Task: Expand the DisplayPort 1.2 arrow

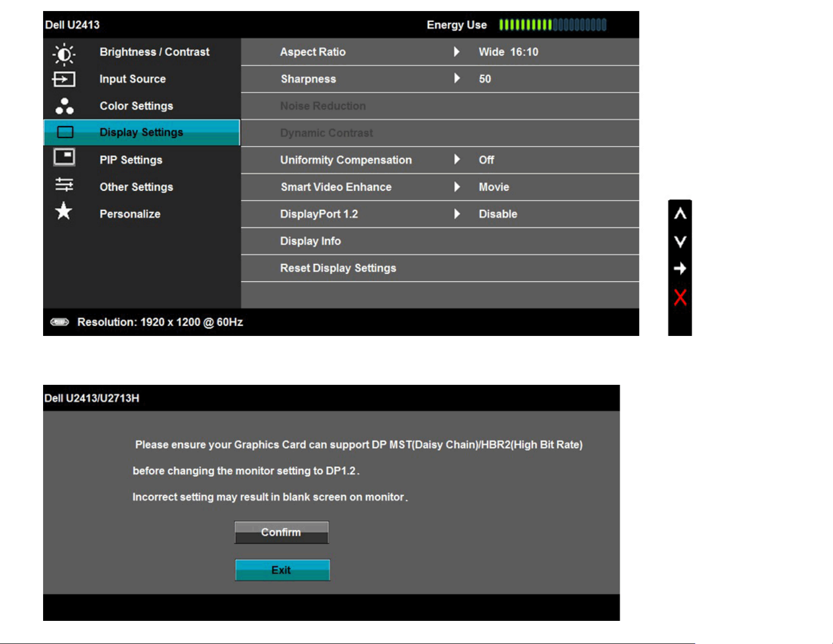Action: 457,213
